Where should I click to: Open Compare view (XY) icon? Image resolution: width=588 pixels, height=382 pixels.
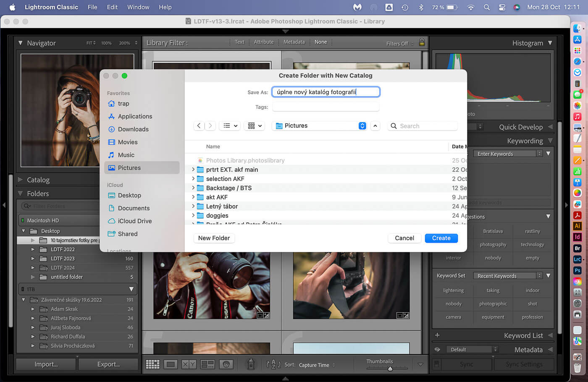pyautogui.click(x=189, y=364)
